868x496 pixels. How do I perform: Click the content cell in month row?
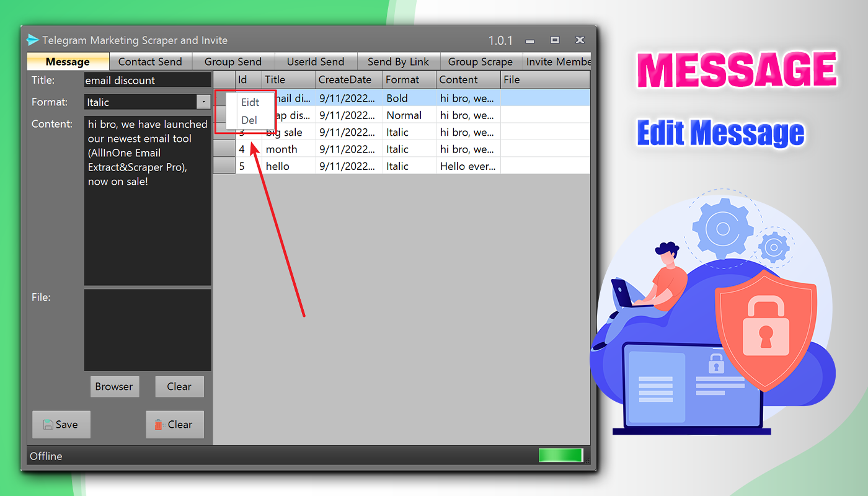(x=468, y=149)
